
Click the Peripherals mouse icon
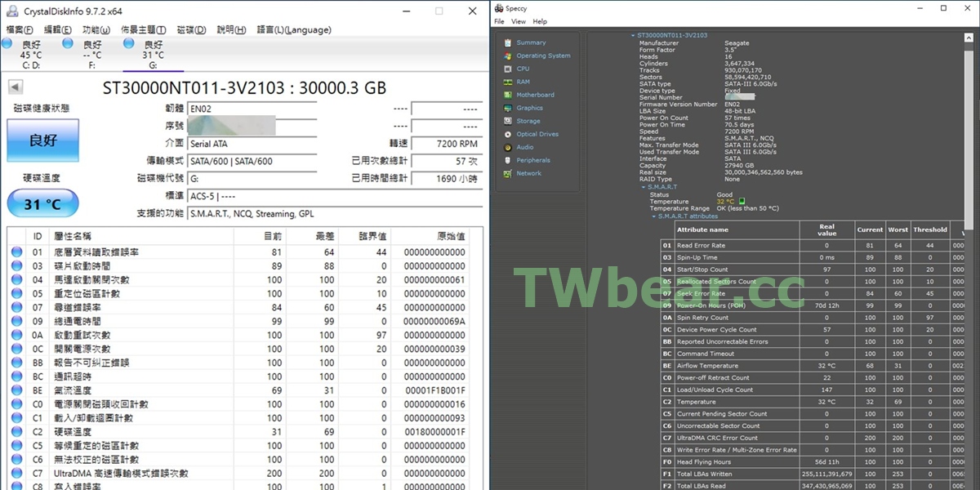[506, 160]
